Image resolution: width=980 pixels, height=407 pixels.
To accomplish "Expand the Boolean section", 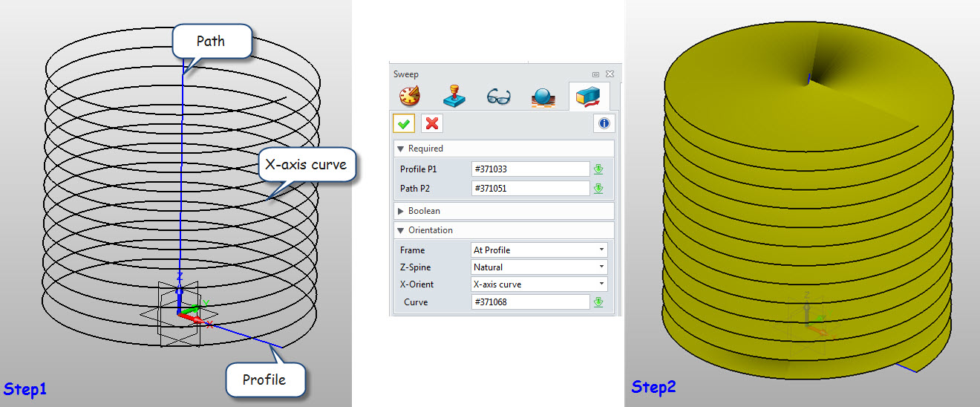I will coord(503,211).
